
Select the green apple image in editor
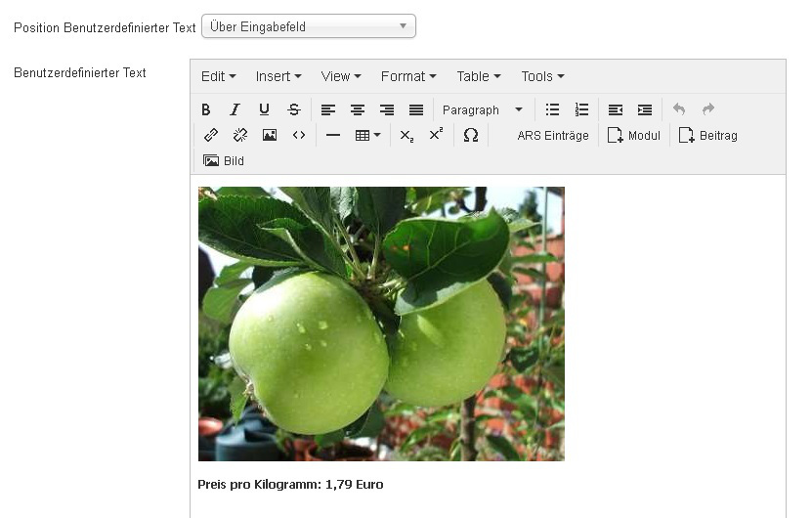(381, 324)
